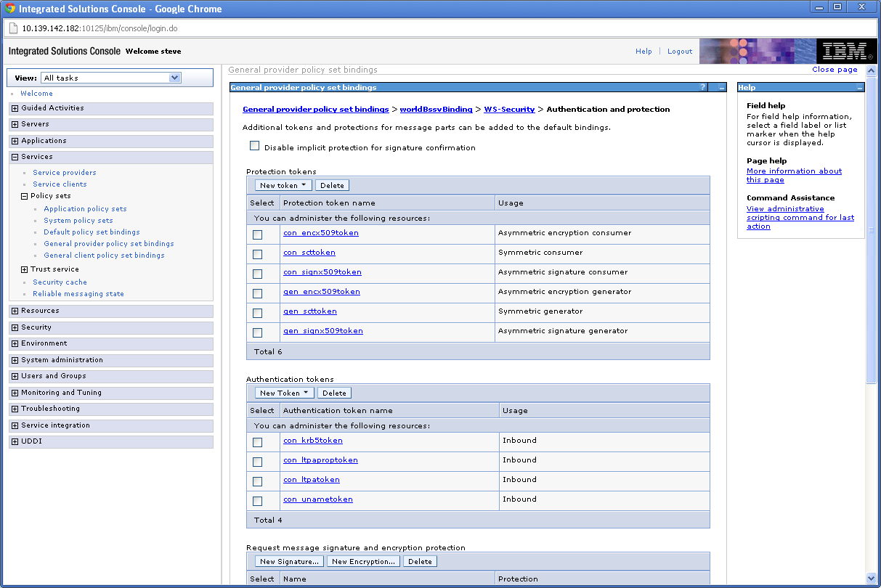The width and height of the screenshot is (881, 588).
Task: Click Delete button under Request message protection
Action: tap(420, 561)
